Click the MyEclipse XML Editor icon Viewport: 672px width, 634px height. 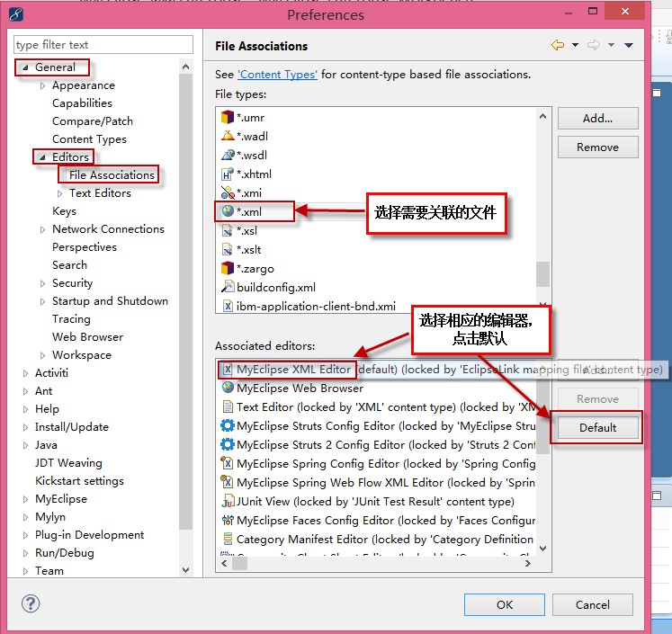[228, 370]
